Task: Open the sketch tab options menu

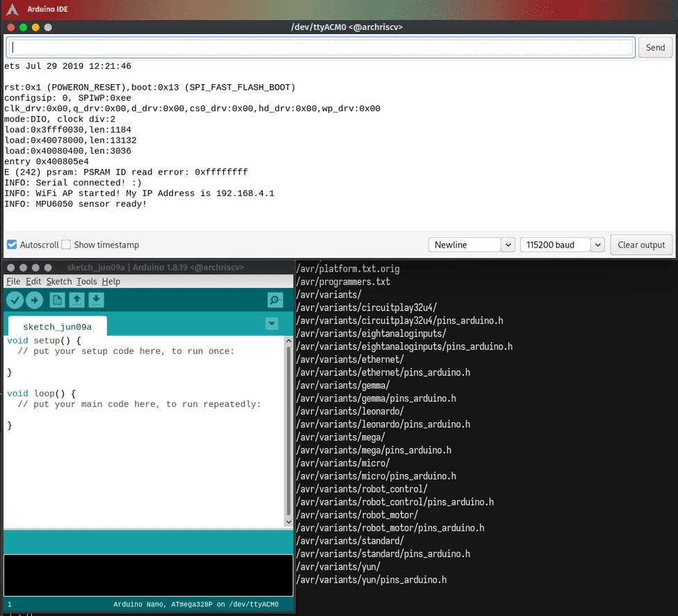Action: [272, 323]
